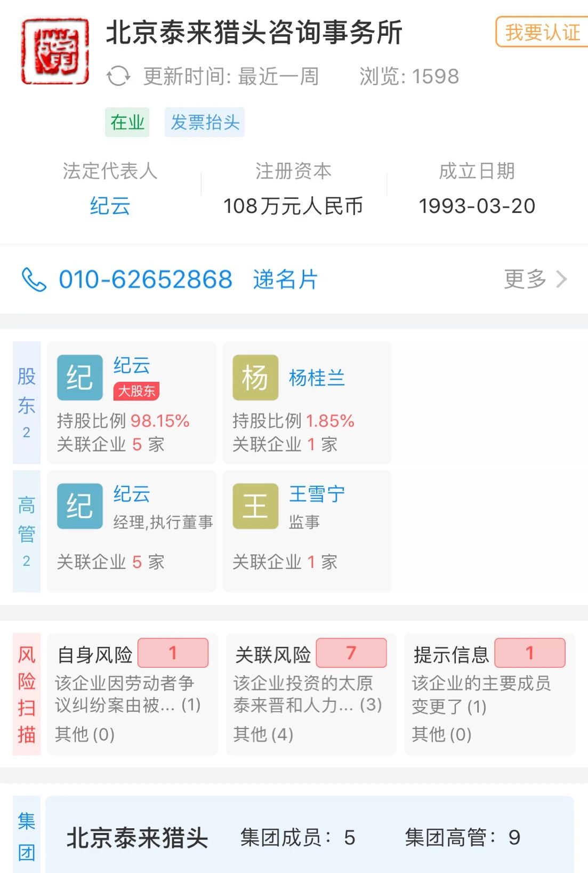Open shareholder 杨桂兰 avatar tile

(255, 378)
